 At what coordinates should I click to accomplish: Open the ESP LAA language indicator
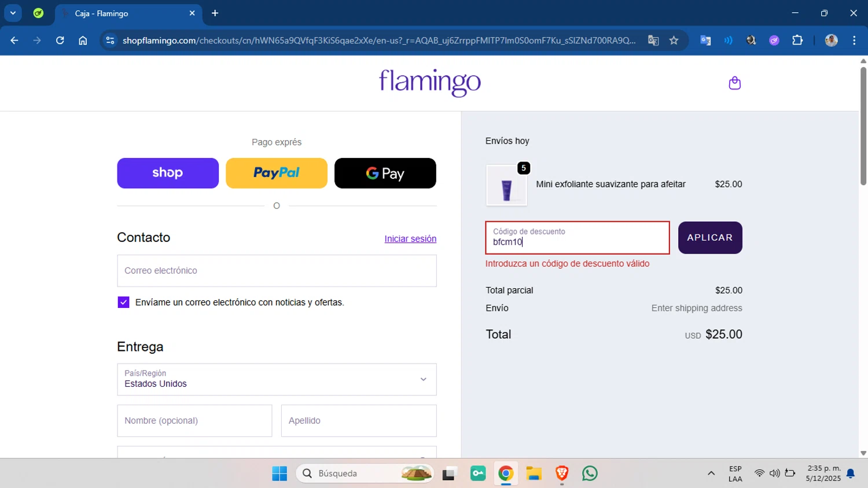pyautogui.click(x=735, y=474)
